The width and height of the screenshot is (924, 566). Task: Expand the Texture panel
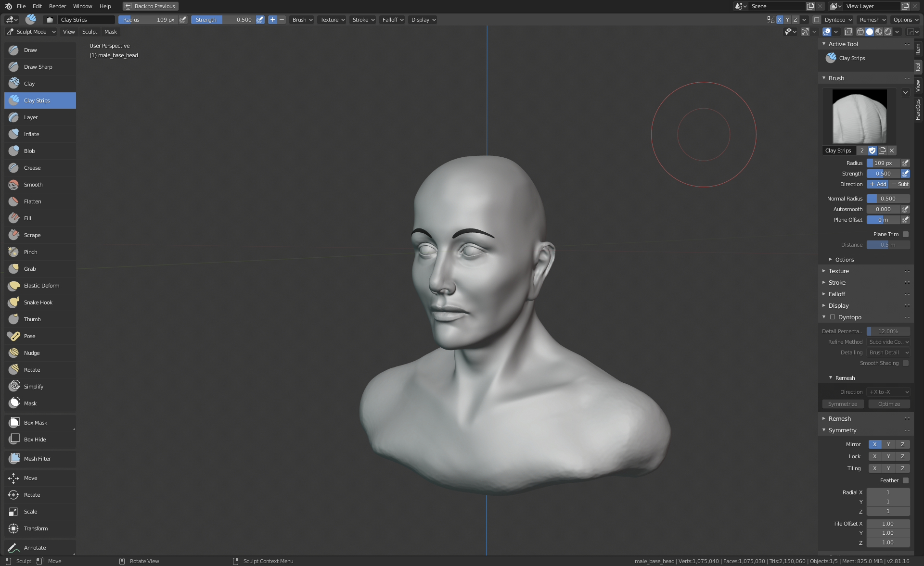click(838, 271)
